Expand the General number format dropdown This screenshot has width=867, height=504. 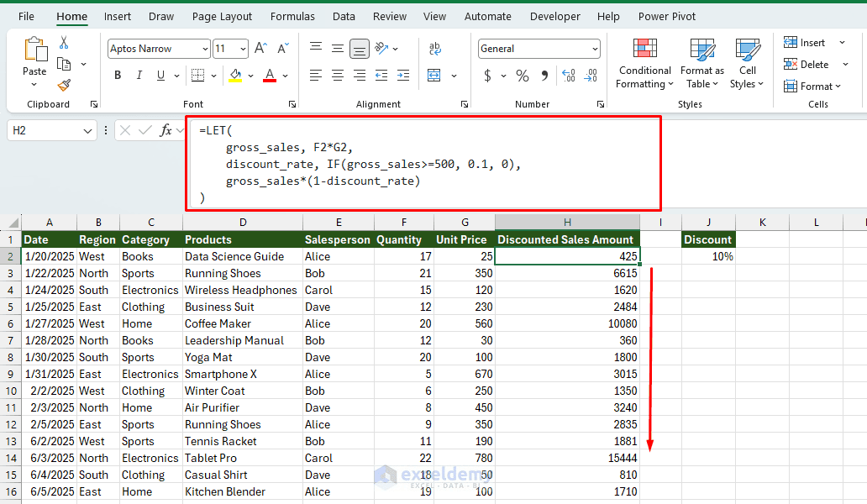pyautogui.click(x=595, y=50)
